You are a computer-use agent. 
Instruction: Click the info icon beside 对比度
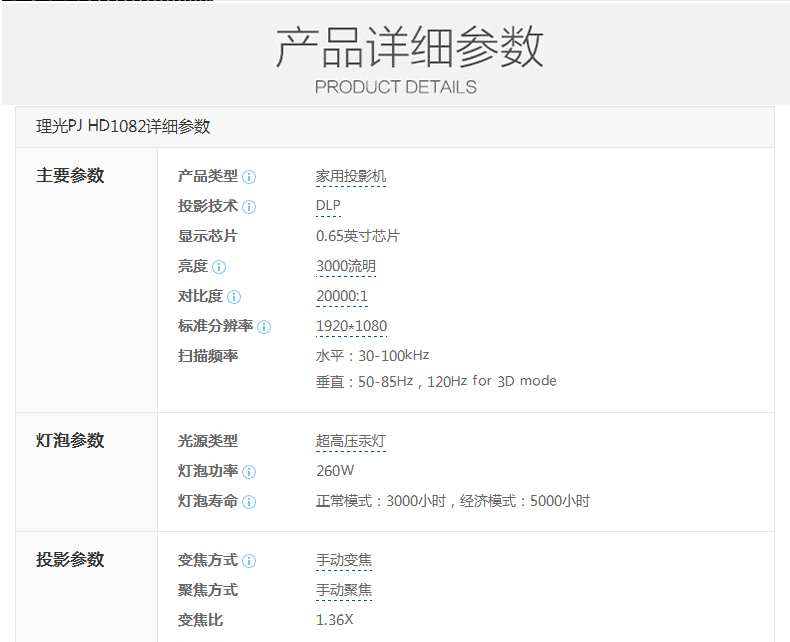pos(234,297)
